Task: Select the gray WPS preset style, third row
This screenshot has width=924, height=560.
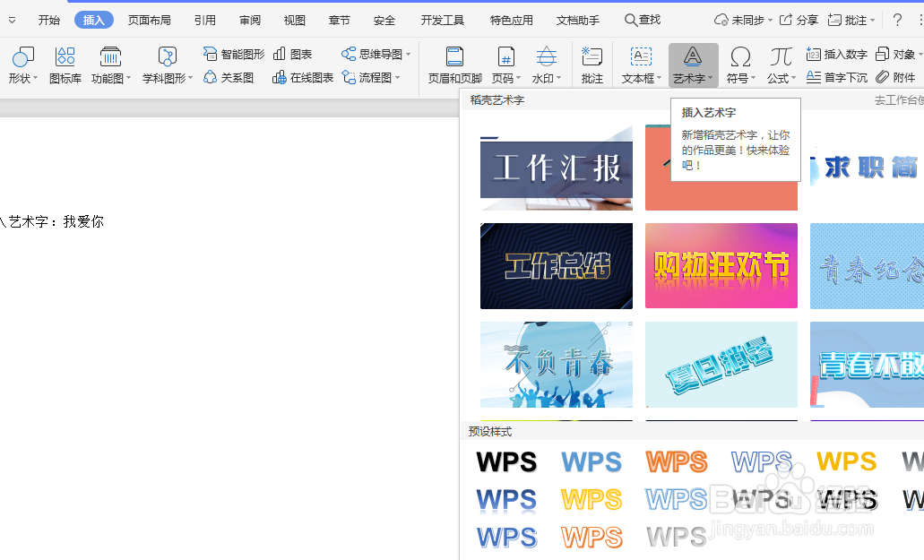Action: (677, 537)
